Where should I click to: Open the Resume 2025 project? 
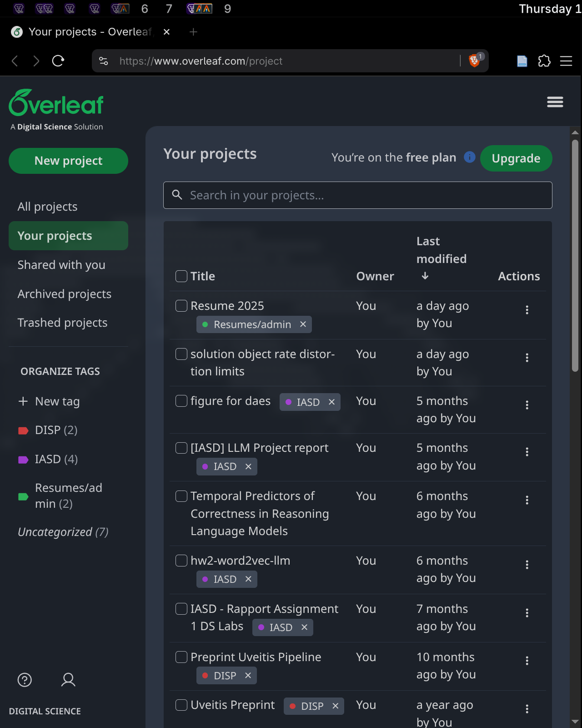coord(227,306)
